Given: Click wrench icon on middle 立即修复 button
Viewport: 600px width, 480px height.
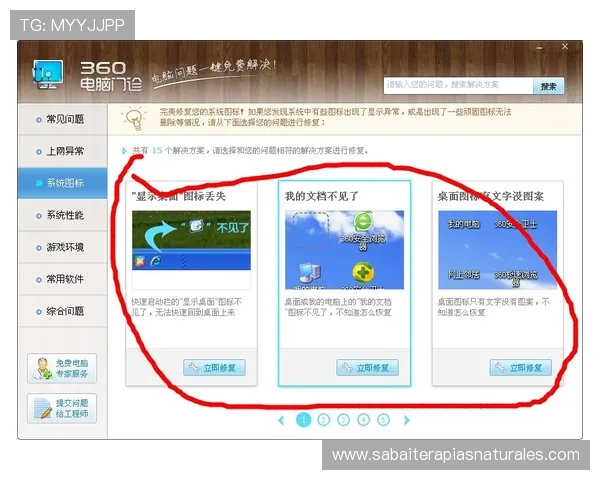Looking at the screenshot, I should [x=347, y=368].
